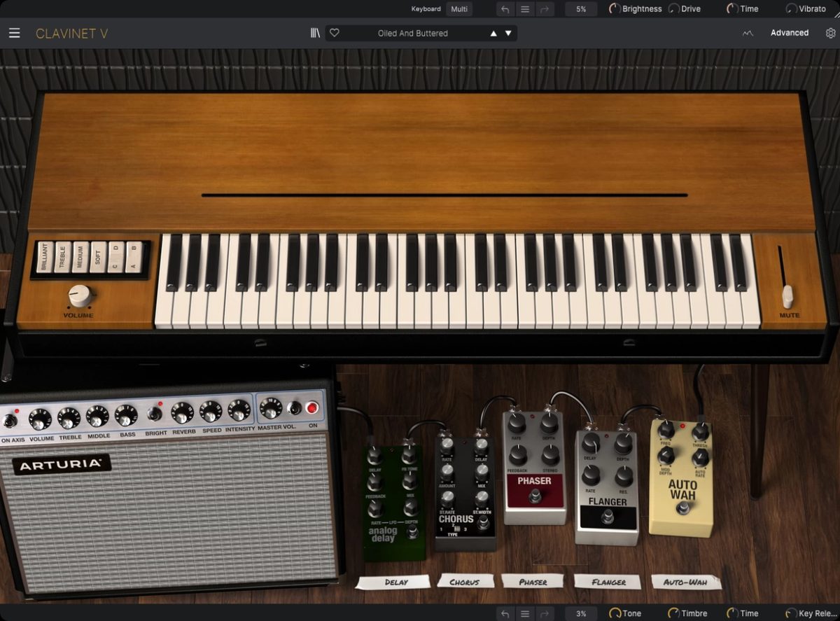
Task: Stomp the analog delay pedal footswitch
Action: click(413, 533)
